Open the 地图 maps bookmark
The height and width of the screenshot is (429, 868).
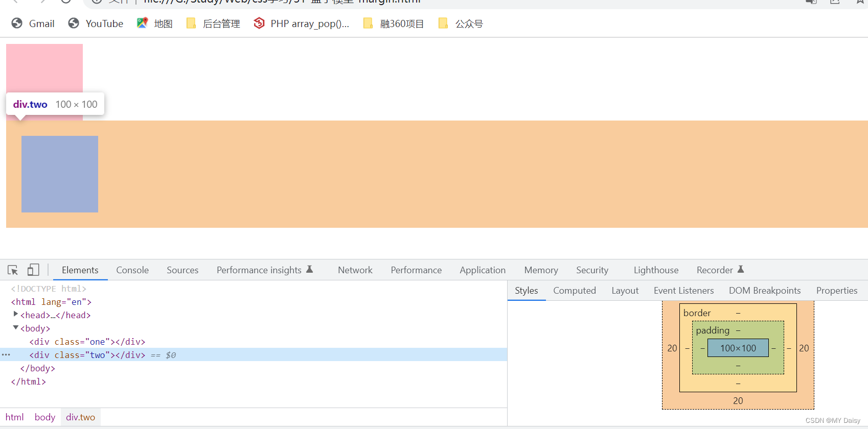pos(155,23)
